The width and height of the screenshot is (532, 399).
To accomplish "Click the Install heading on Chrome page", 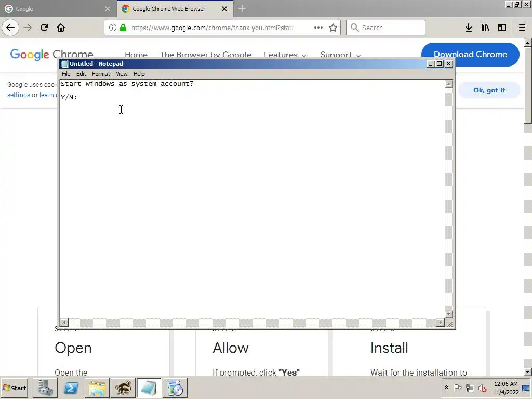I will point(389,348).
